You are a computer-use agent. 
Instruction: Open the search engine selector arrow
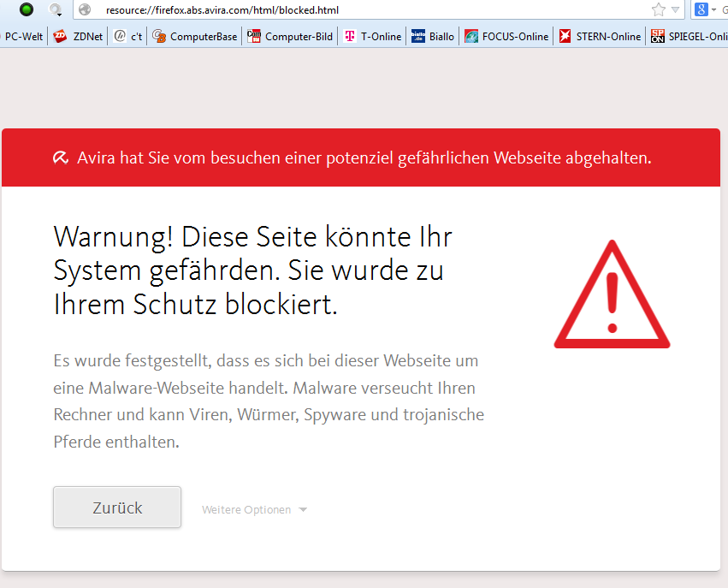pyautogui.click(x=713, y=9)
